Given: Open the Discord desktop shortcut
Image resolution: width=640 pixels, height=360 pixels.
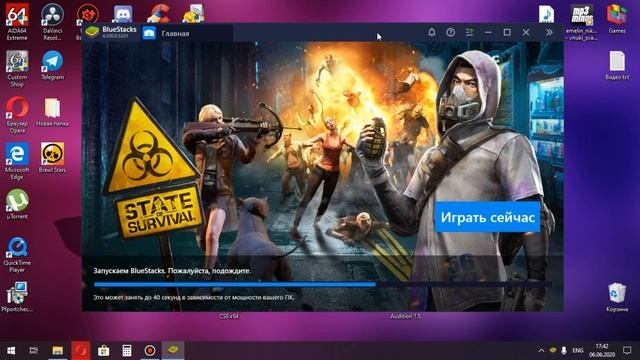Looking at the screenshot, I should [x=122, y=14].
